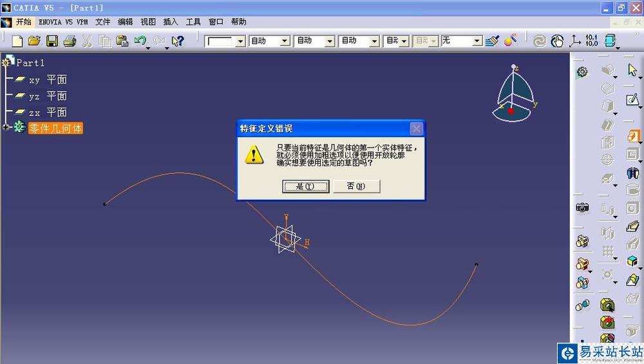Screen dimensions: 644x364
Task: Open the 文件 menu
Action: click(102, 22)
